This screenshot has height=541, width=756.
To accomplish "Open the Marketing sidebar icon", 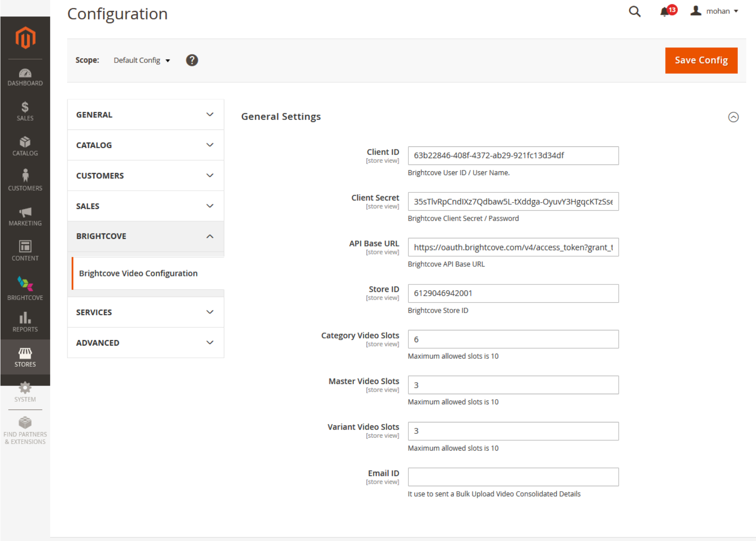I will (x=25, y=216).
